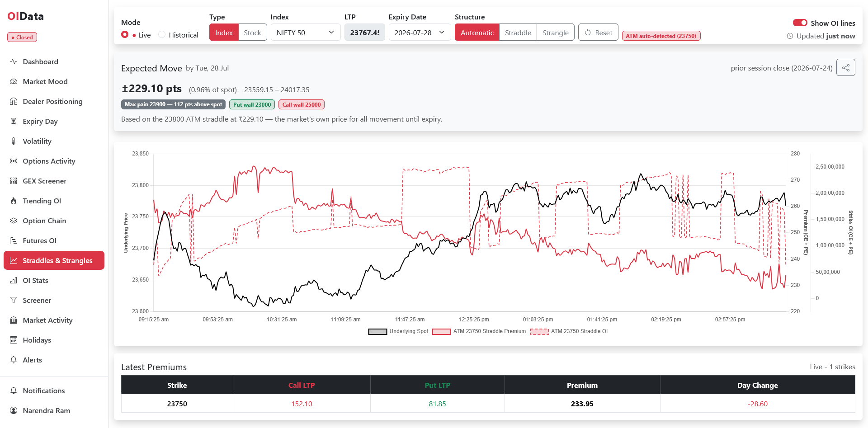Click Day Change value -28.60
The image size is (868, 428).
point(757,404)
